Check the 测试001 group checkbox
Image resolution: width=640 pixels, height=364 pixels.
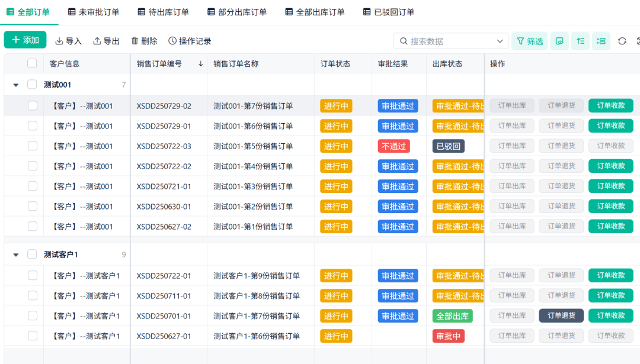(32, 85)
